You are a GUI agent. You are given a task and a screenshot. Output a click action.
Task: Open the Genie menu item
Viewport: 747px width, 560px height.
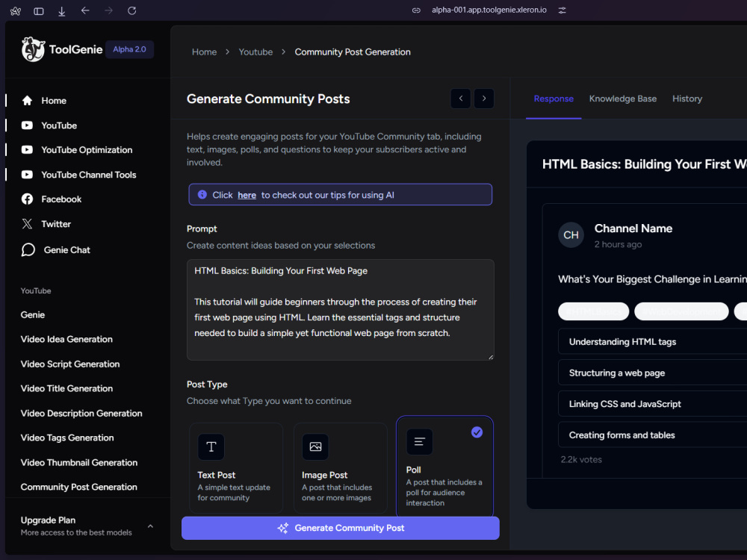click(x=33, y=315)
